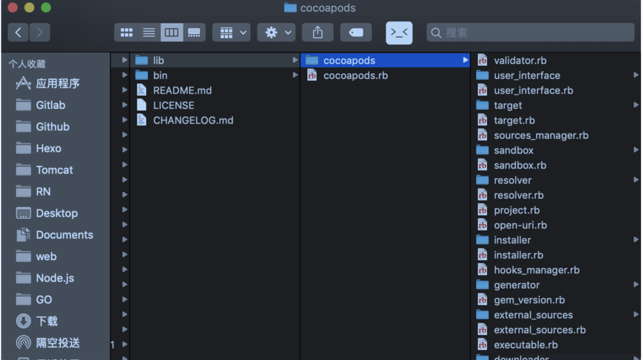644x360 pixels.
Task: Switch to gallery view mode
Action: [x=194, y=33]
